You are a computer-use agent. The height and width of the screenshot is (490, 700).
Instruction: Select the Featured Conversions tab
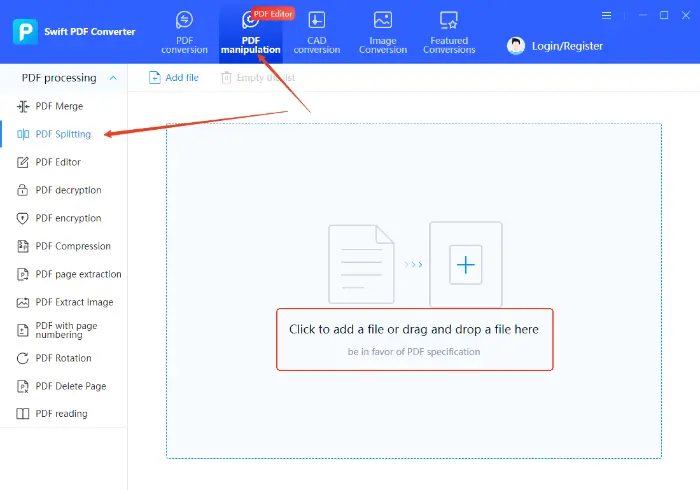coord(449,32)
